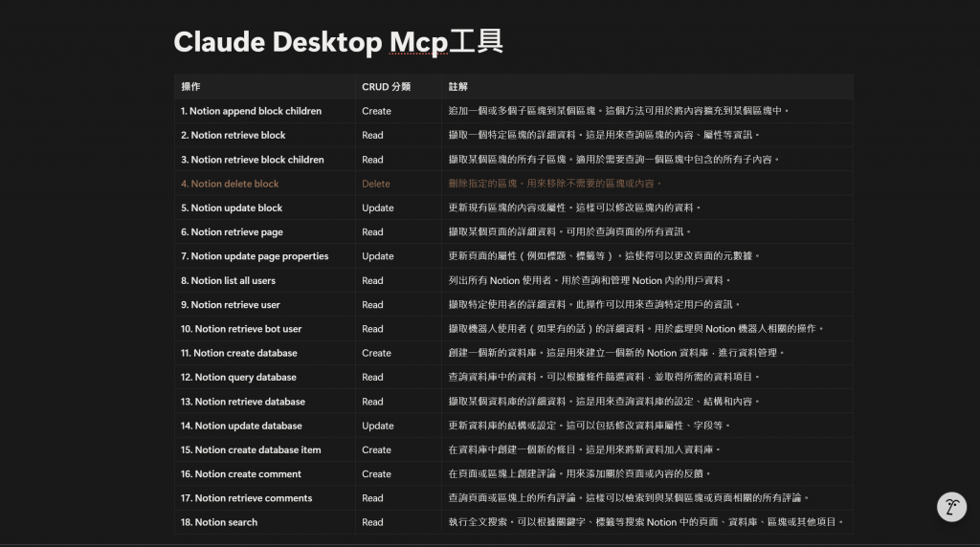Viewport: 980px width, 547px height.
Task: Click 'Create' in create database item row
Action: [376, 449]
